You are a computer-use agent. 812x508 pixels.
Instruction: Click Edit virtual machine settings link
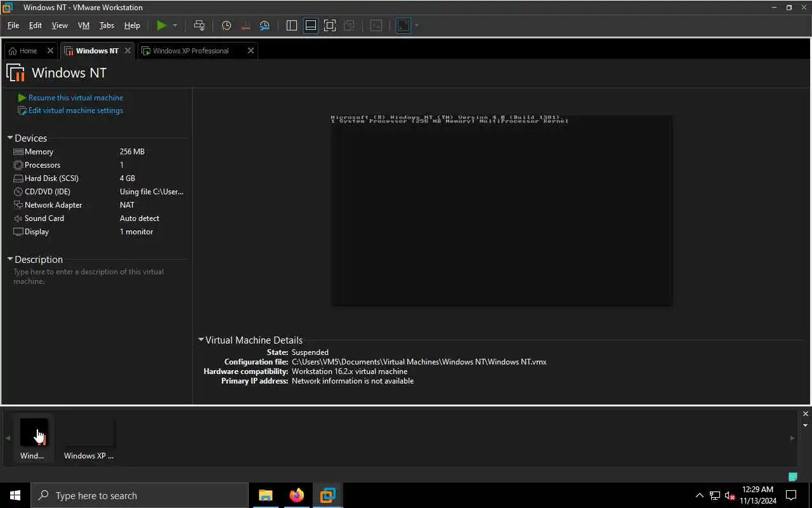pos(75,110)
